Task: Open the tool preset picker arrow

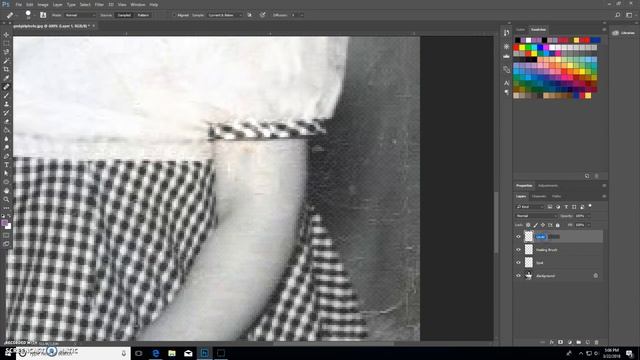Action: click(16, 15)
